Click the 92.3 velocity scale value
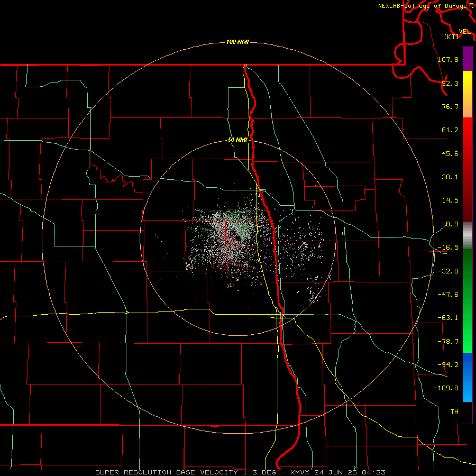The width and height of the screenshot is (476, 476). [450, 83]
